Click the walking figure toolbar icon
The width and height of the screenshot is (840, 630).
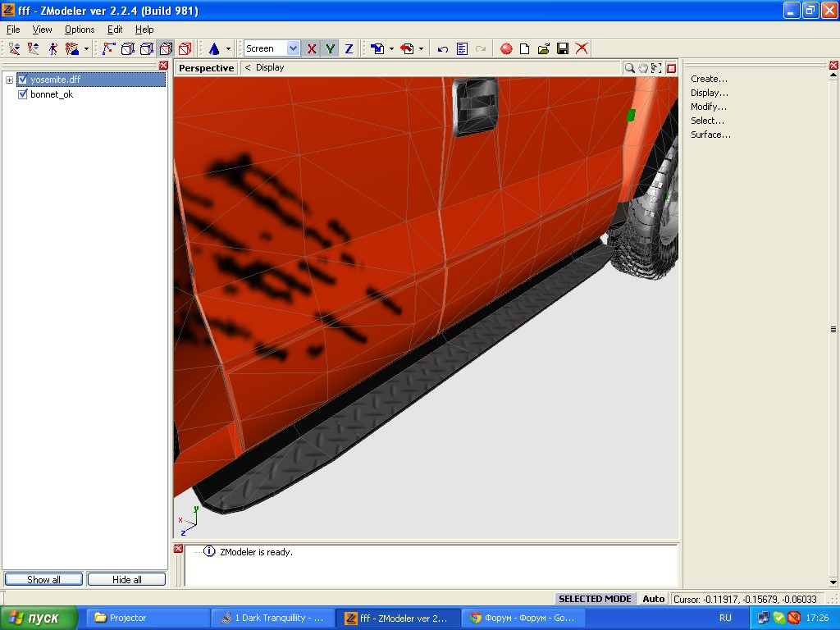coord(52,48)
